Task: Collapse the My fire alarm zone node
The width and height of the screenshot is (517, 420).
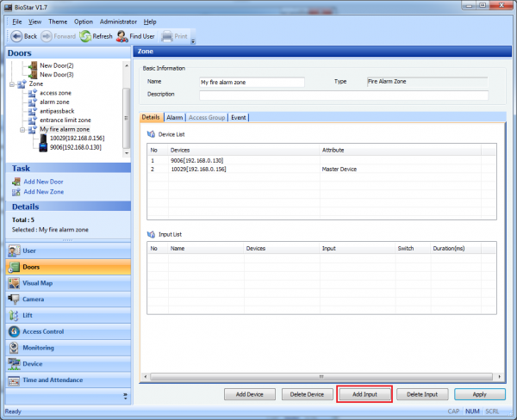Action: coord(22,129)
